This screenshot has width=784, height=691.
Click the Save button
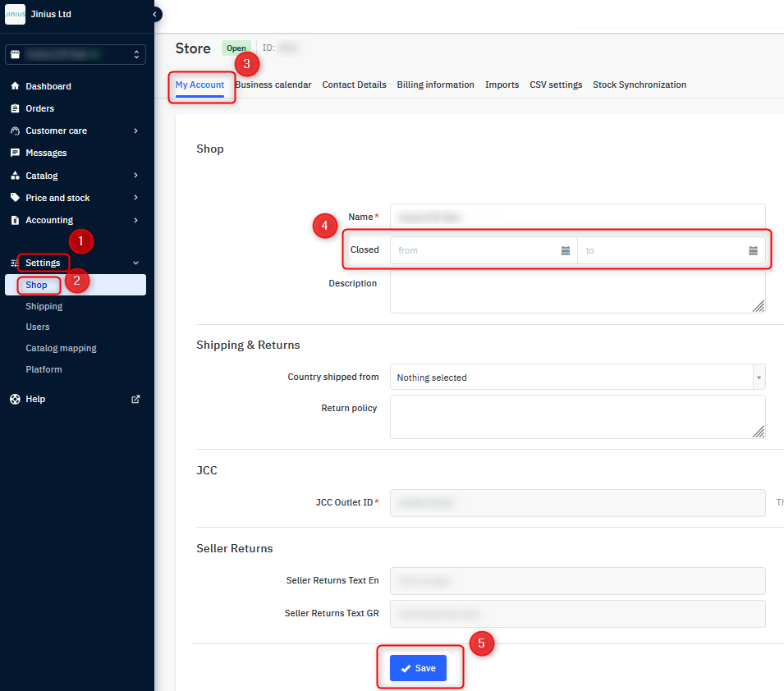coord(418,668)
